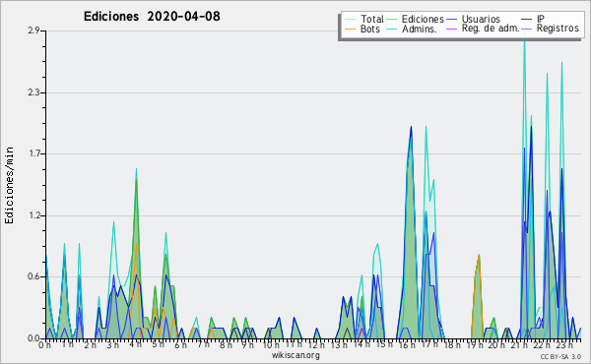This screenshot has width=591, height=364.
Task: Select the Ediciones legend label
Action: [x=423, y=20]
